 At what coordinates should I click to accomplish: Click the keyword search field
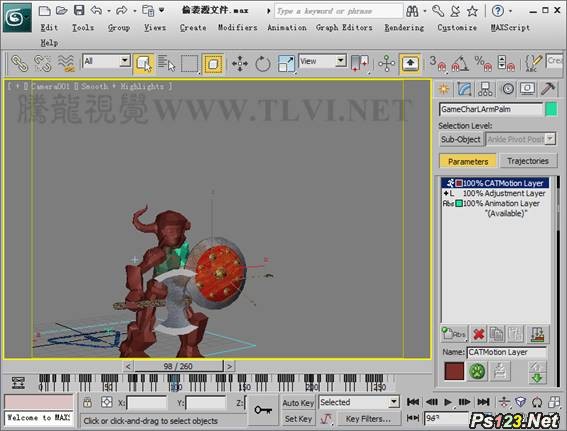click(x=338, y=11)
